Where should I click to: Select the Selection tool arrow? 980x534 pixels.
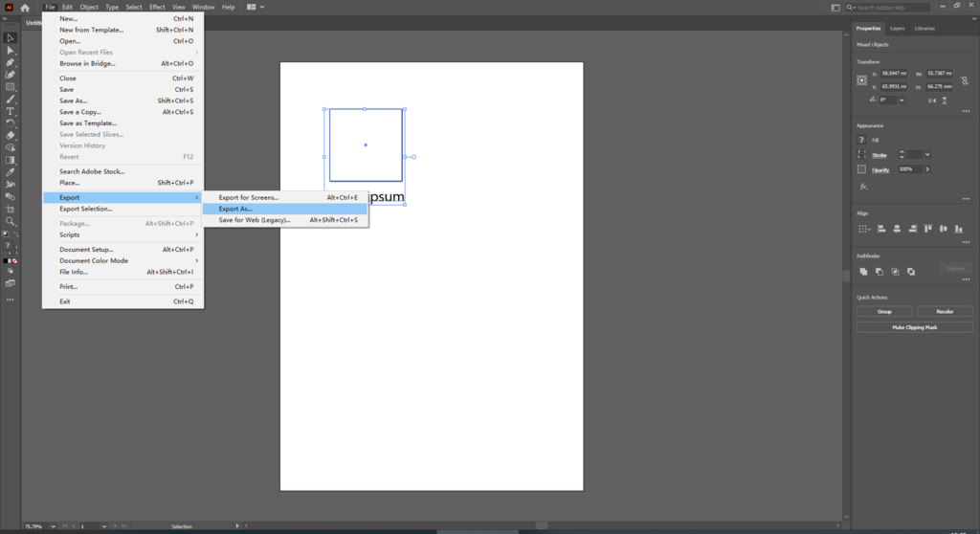pos(10,38)
